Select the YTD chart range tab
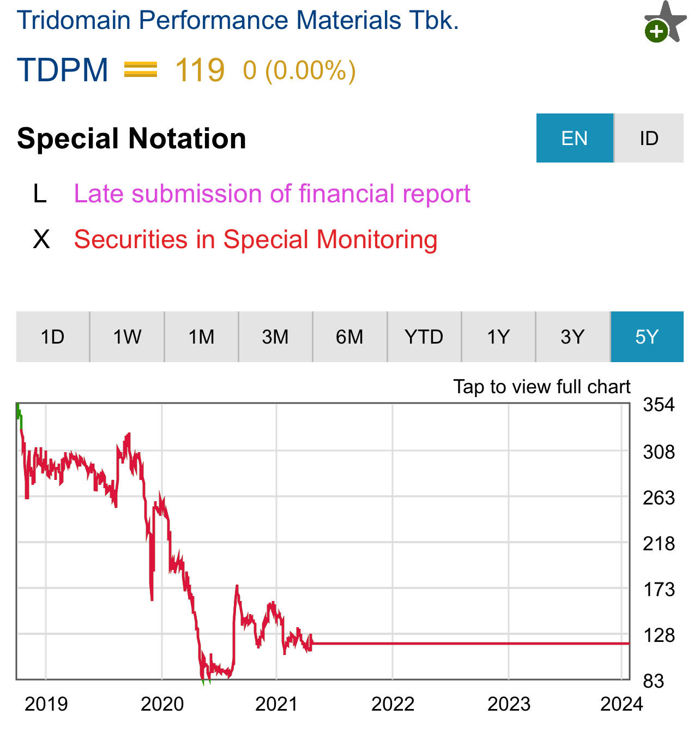 click(x=424, y=337)
